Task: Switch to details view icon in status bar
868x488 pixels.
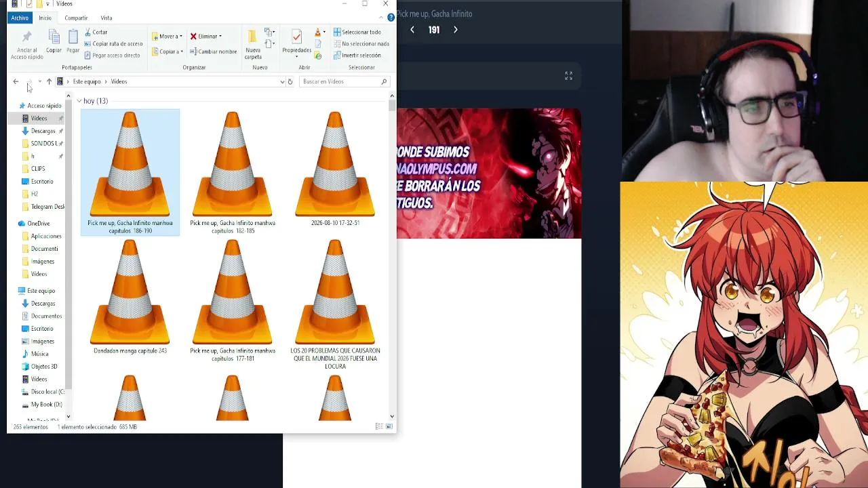Action: (x=379, y=426)
